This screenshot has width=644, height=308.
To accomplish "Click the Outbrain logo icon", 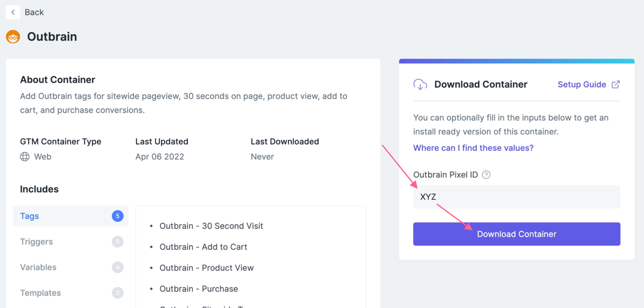I will tap(13, 37).
